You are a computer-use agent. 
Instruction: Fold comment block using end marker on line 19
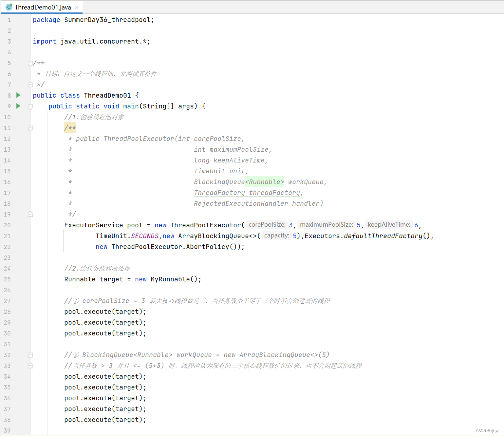30,214
